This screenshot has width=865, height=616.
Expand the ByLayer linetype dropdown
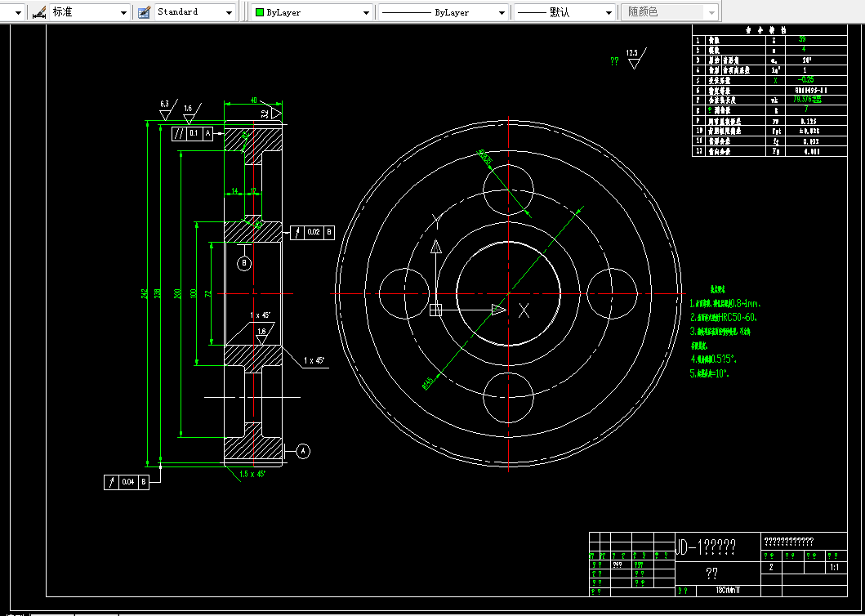(443, 12)
